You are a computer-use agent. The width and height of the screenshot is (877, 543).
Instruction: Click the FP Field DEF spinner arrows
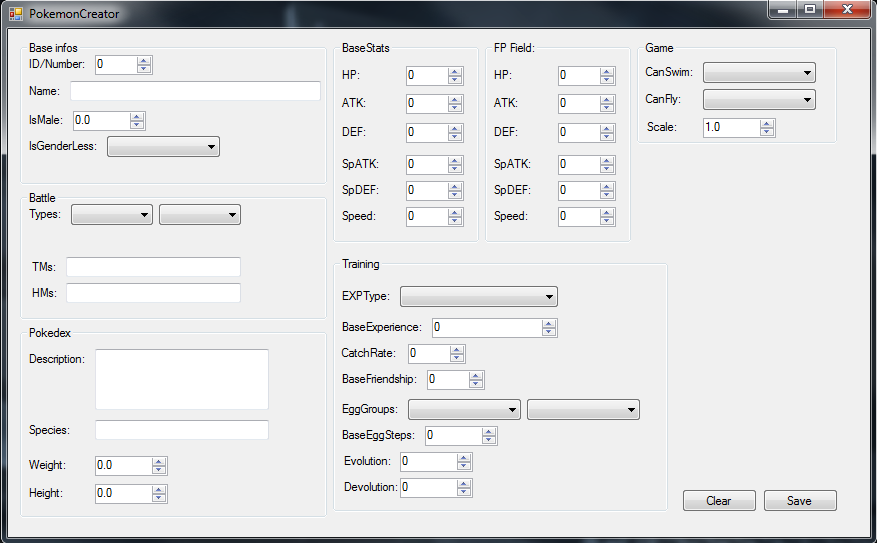(607, 133)
